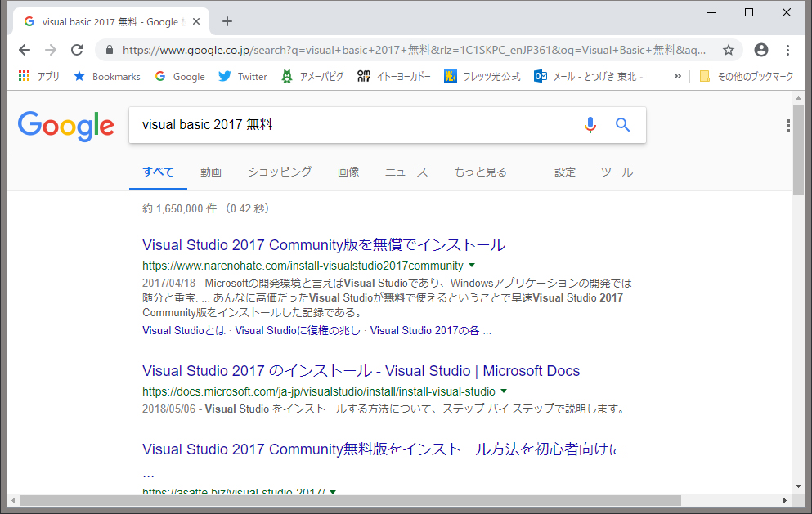The height and width of the screenshot is (514, 812).
Task: Open the 設定 settings menu
Action: (565, 172)
